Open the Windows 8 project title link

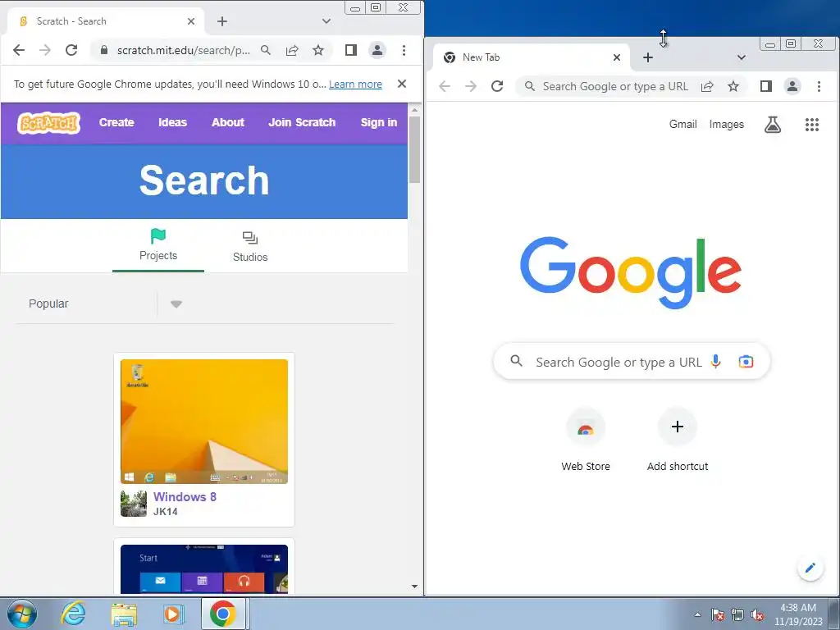coord(185,496)
